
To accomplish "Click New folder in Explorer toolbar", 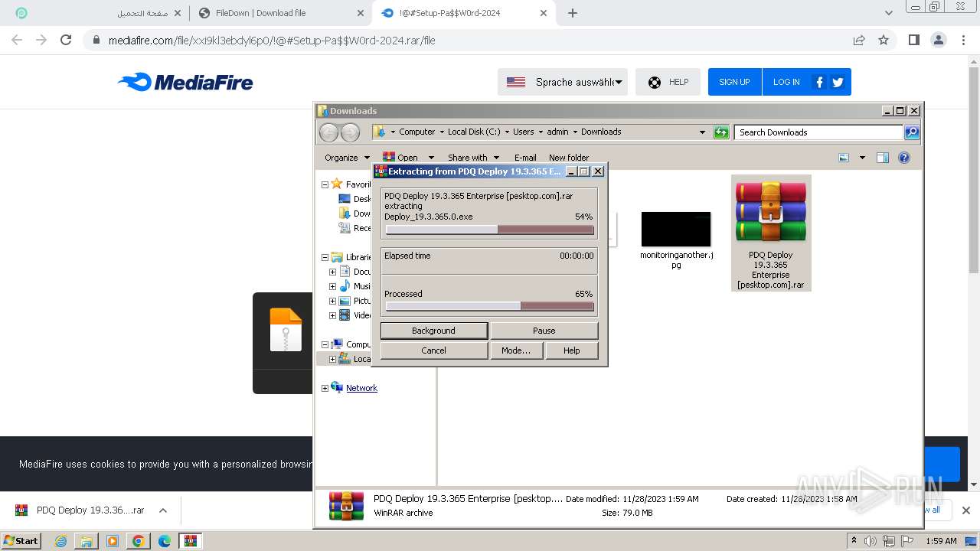I will point(569,158).
